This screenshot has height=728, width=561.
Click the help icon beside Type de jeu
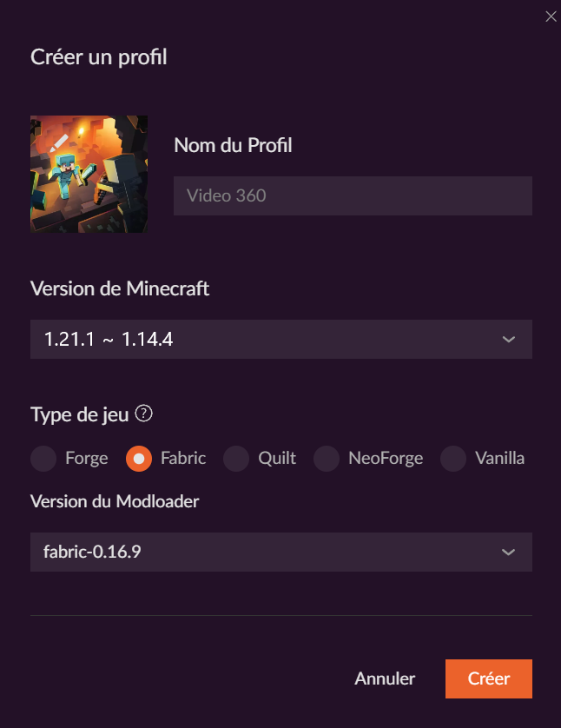(144, 414)
